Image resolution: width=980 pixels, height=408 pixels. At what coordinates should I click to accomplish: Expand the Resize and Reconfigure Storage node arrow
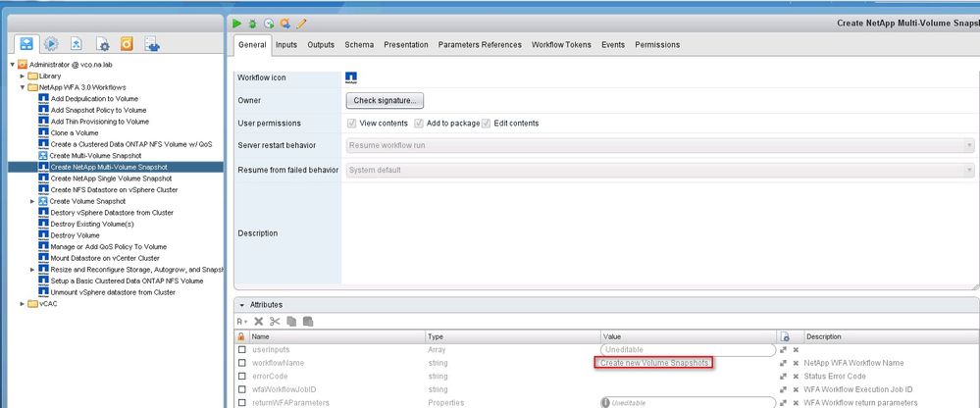[x=32, y=270]
